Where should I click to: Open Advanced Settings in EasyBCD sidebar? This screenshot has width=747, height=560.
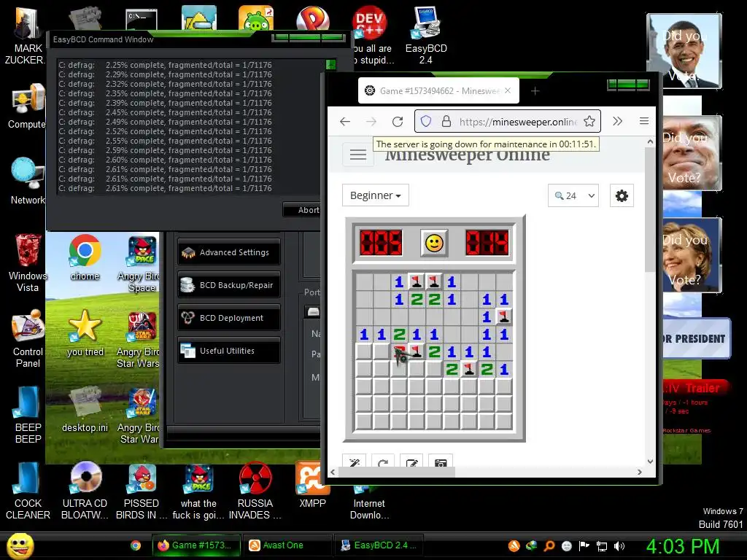[x=229, y=252]
